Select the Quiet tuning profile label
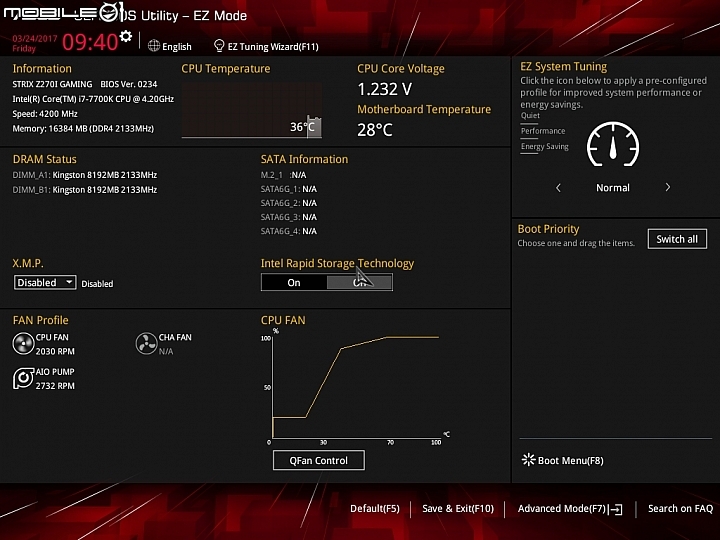The height and width of the screenshot is (540, 720). (530, 115)
